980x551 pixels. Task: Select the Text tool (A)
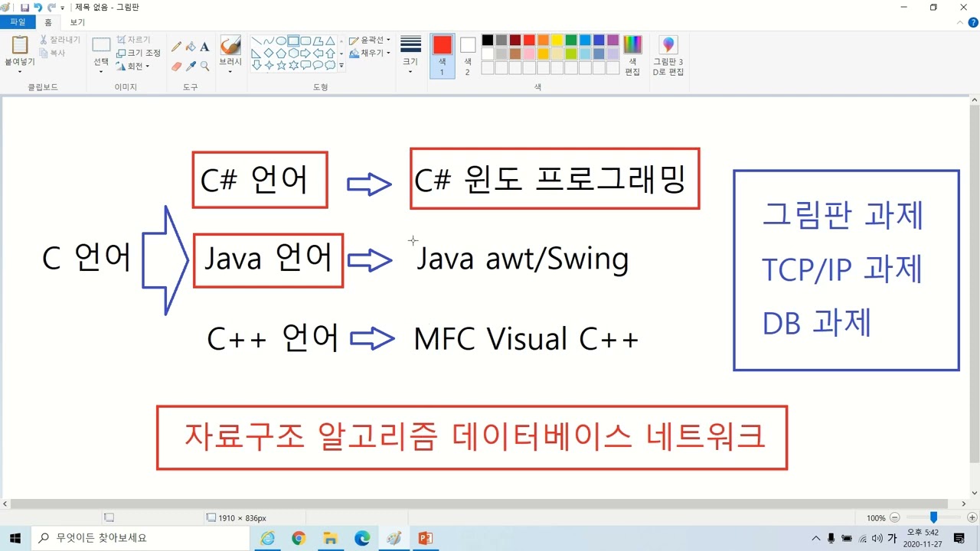pyautogui.click(x=204, y=47)
